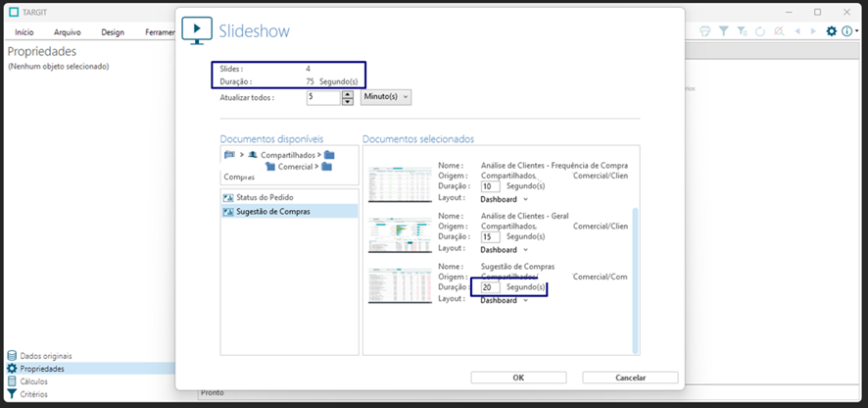The height and width of the screenshot is (408, 868).
Task: Open the Início menu
Action: (x=24, y=32)
